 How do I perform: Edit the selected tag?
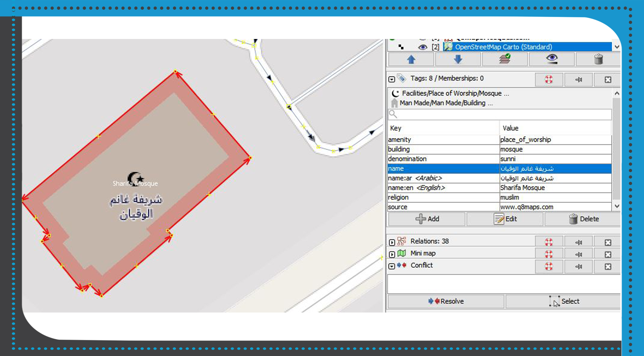click(x=505, y=219)
